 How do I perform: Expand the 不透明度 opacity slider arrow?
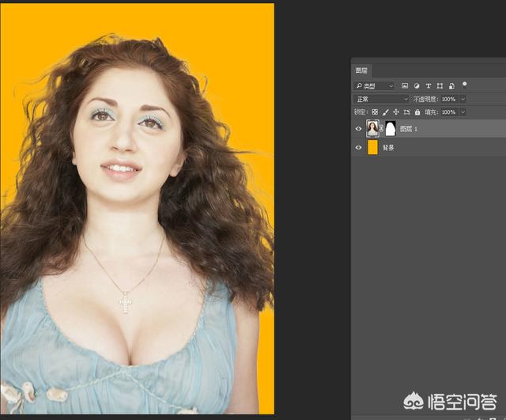[x=463, y=99]
